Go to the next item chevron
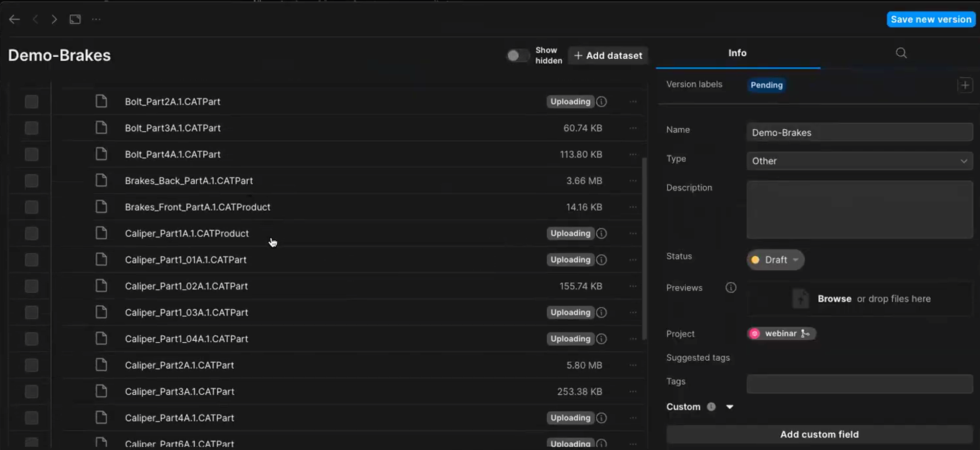The height and width of the screenshot is (450, 980). (x=54, y=19)
